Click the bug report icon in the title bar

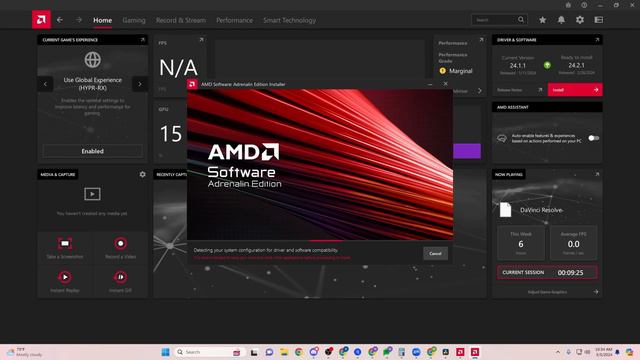568,5
